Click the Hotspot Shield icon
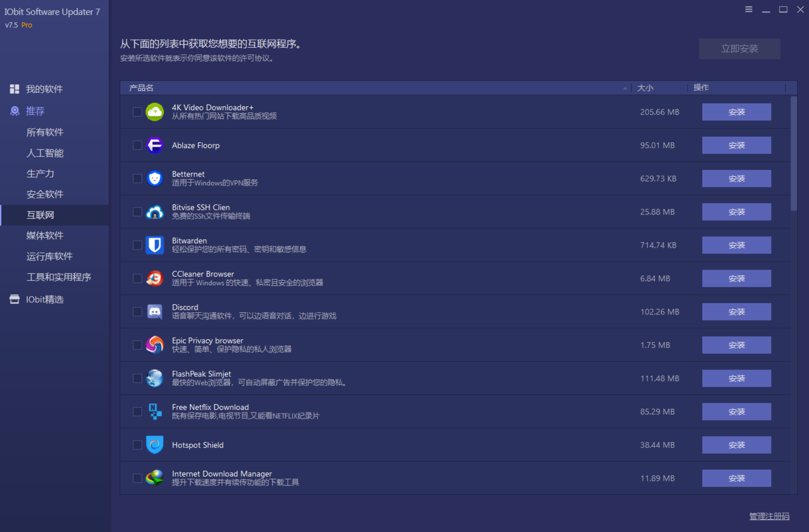This screenshot has height=532, width=809. (155, 445)
